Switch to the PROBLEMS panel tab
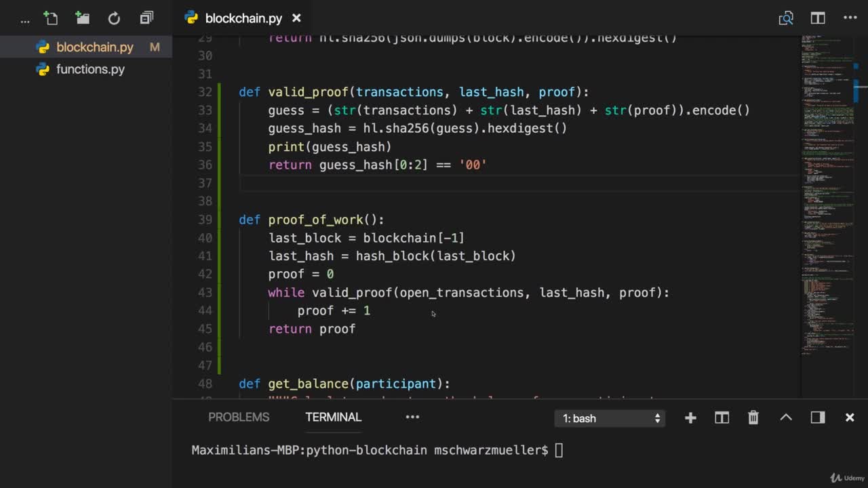 click(239, 417)
